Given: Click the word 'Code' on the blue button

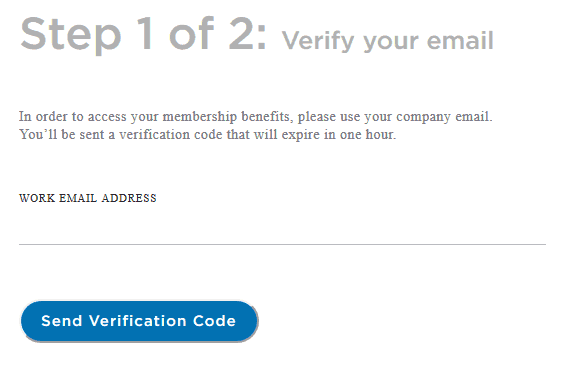Looking at the screenshot, I should [x=214, y=321].
